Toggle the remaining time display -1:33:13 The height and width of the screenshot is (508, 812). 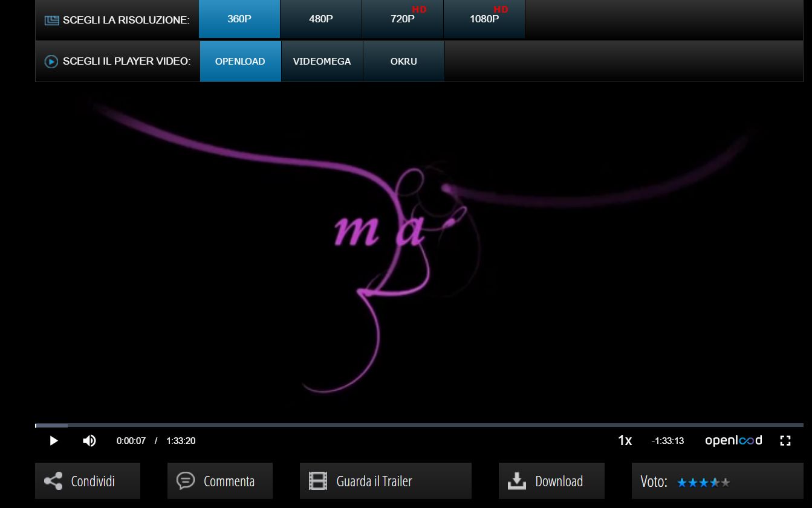click(x=667, y=441)
